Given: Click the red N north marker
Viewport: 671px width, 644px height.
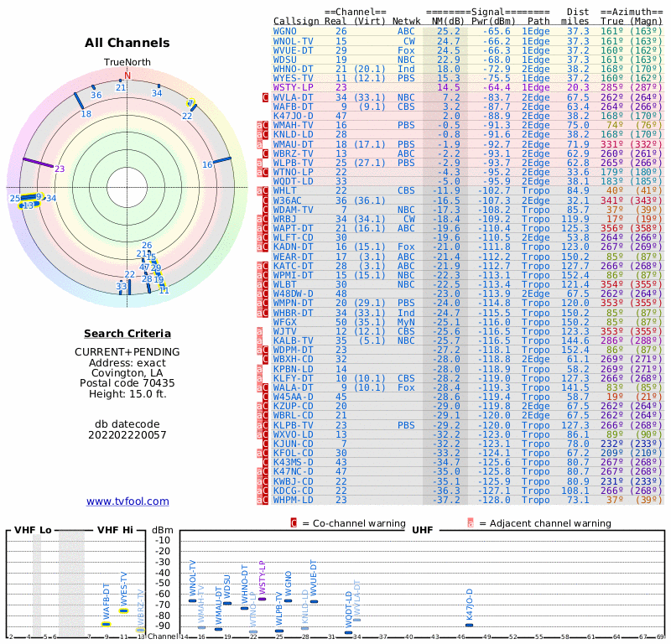Looking at the screenshot, I should [x=127, y=75].
